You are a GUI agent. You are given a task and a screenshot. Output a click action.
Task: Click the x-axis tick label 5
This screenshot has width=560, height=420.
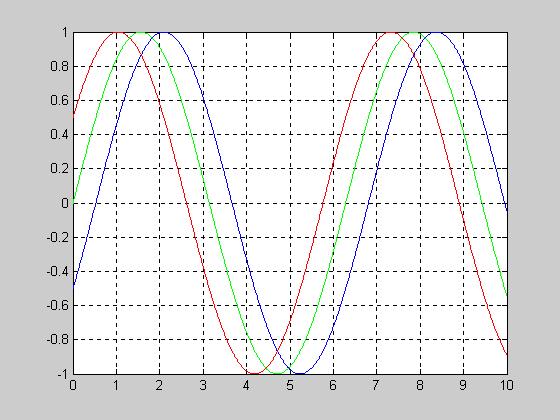click(x=290, y=385)
